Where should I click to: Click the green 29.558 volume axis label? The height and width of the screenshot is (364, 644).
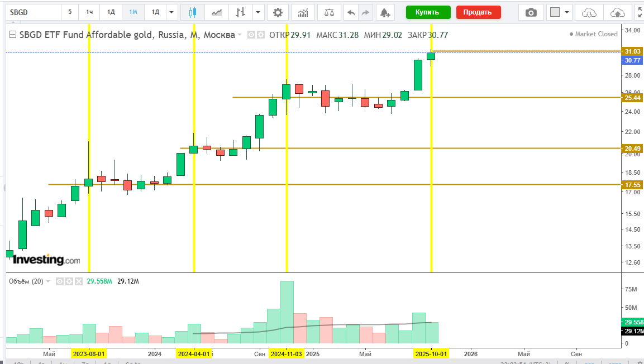(x=632, y=322)
